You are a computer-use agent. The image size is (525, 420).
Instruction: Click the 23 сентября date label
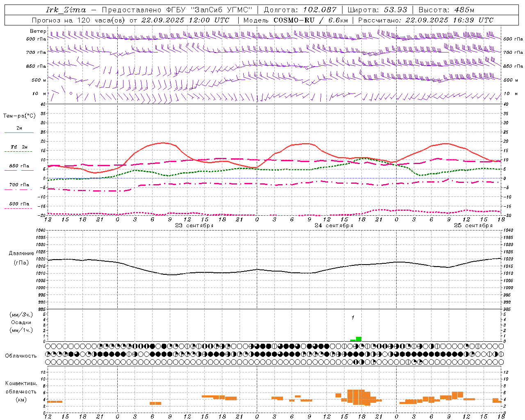[x=194, y=226]
